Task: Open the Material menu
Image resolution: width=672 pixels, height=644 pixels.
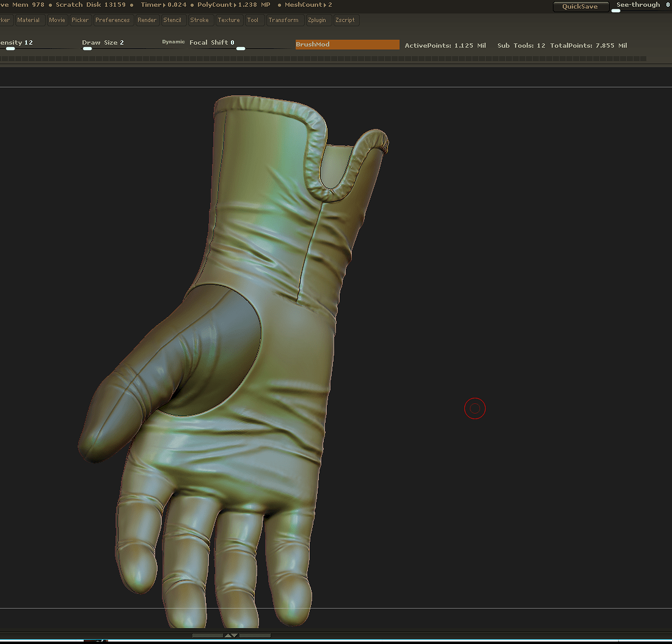Action: point(29,20)
